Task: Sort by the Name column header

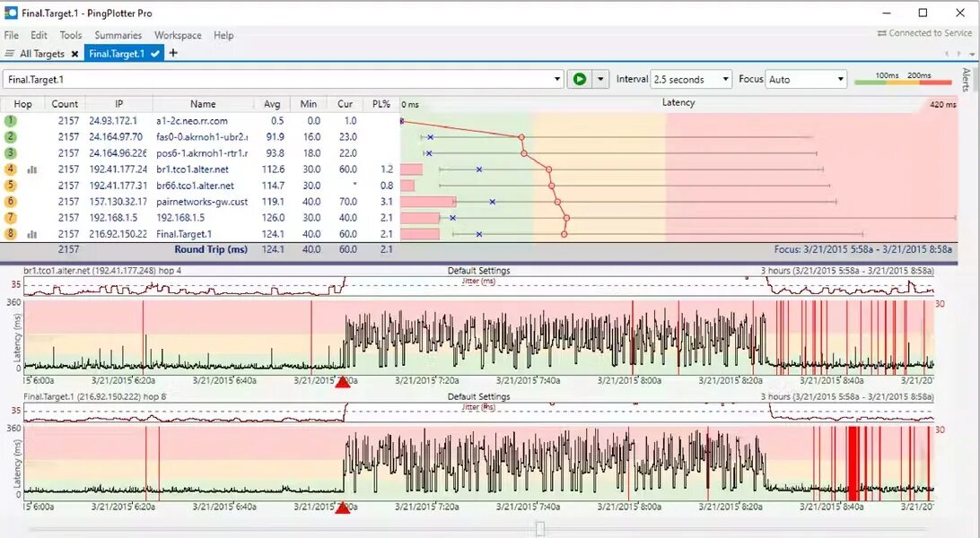Action: [x=203, y=104]
